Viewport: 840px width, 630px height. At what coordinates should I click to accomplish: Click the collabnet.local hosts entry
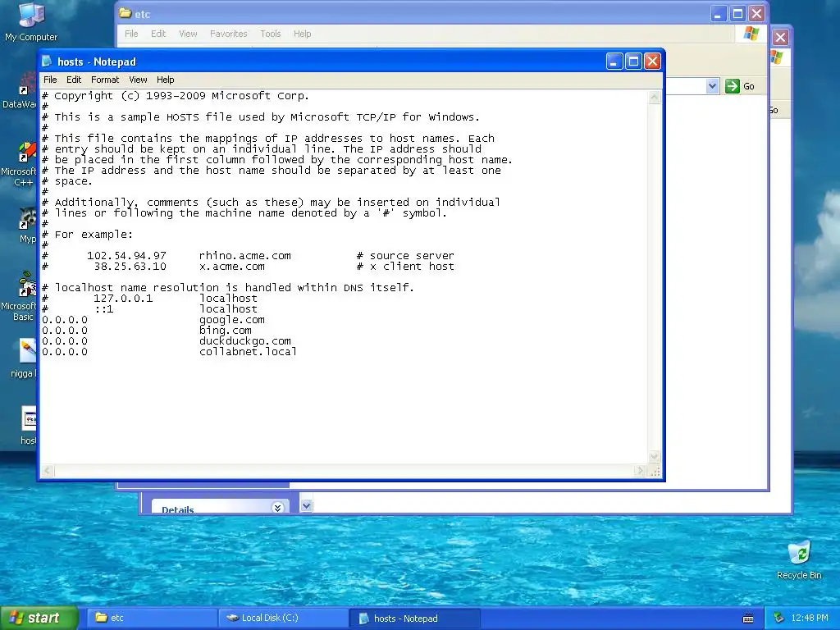point(248,352)
